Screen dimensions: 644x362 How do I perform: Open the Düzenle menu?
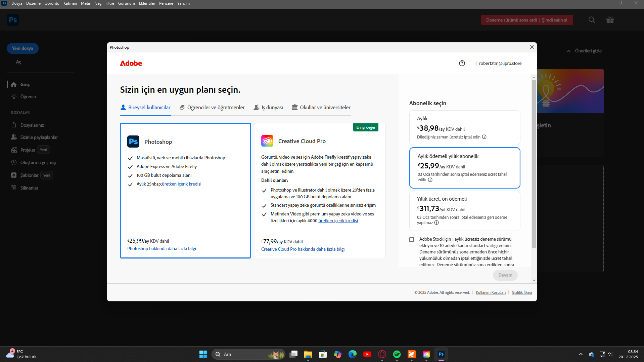33,3
